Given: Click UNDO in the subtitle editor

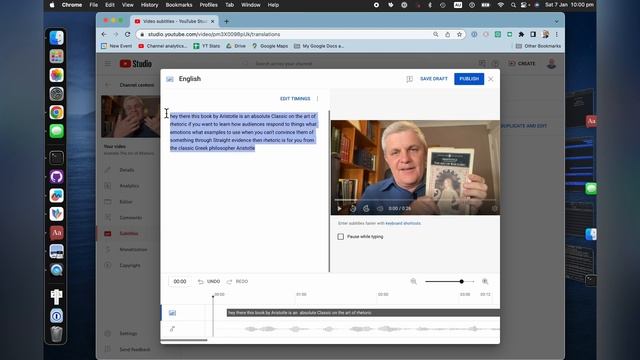Looking at the screenshot, I should tap(209, 282).
